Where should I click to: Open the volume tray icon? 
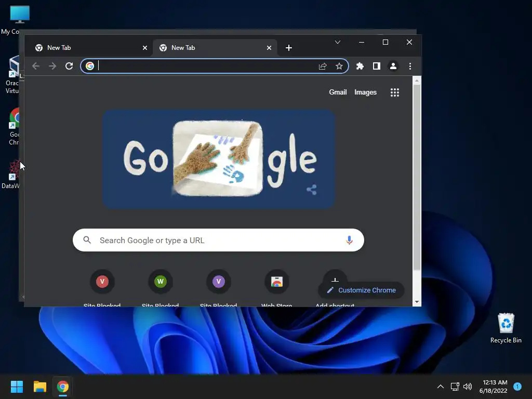coord(468,387)
